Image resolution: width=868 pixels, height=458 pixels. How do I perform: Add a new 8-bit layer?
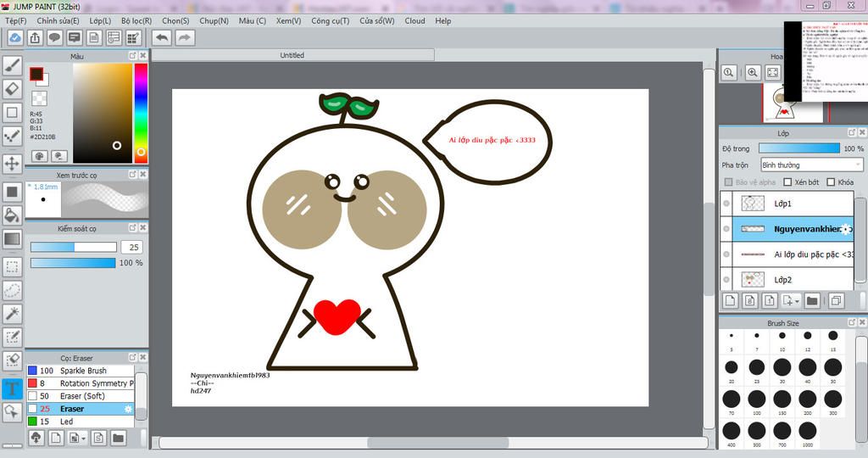(750, 301)
